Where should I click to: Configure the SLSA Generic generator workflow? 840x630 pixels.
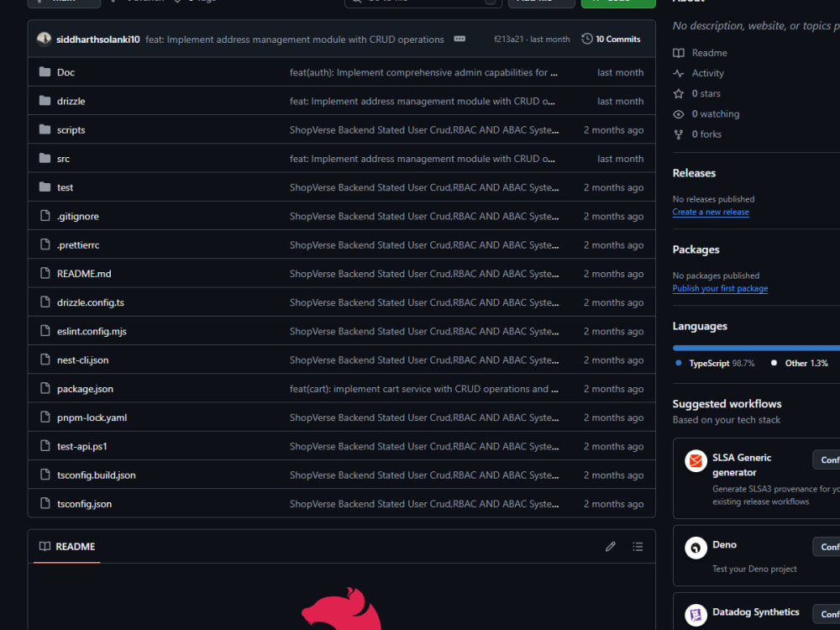[827, 459]
